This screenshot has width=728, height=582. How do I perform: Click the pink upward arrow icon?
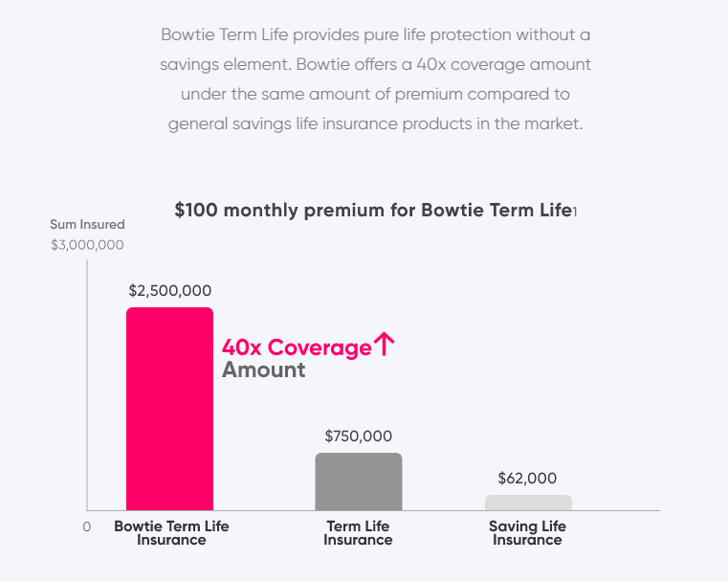point(384,345)
